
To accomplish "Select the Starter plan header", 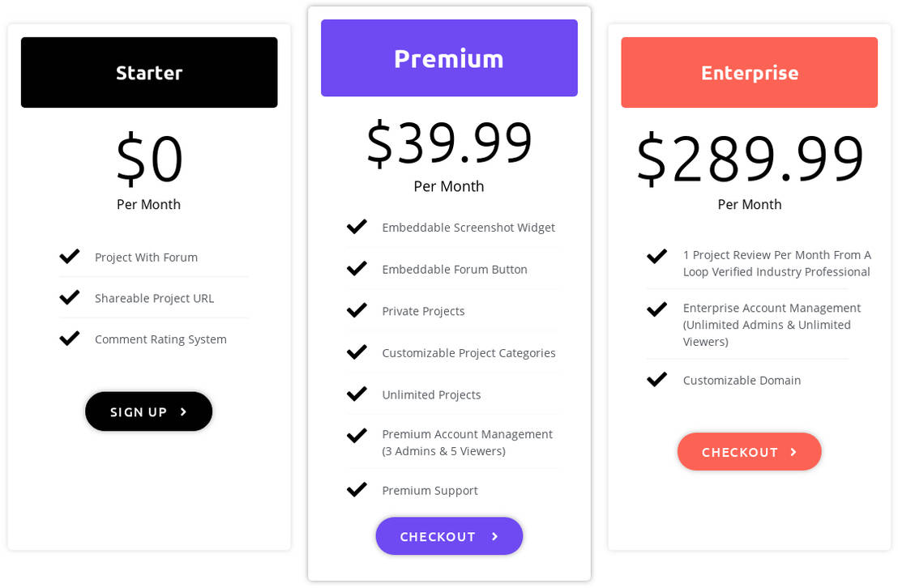I will pos(149,72).
